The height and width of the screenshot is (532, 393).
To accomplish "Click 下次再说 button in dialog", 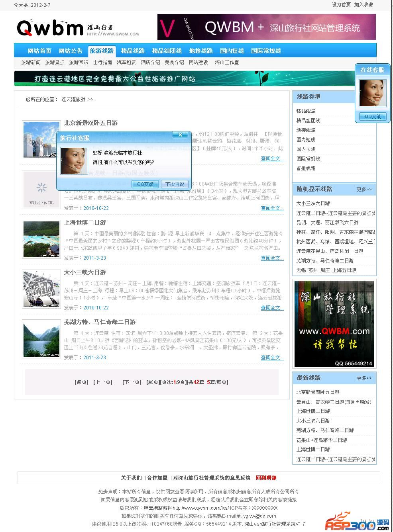I will 175,184.
